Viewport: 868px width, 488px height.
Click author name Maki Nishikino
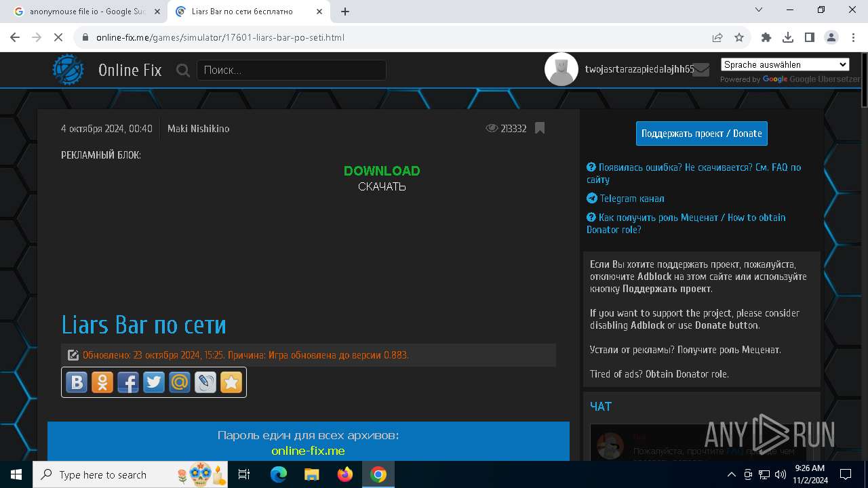coord(198,129)
